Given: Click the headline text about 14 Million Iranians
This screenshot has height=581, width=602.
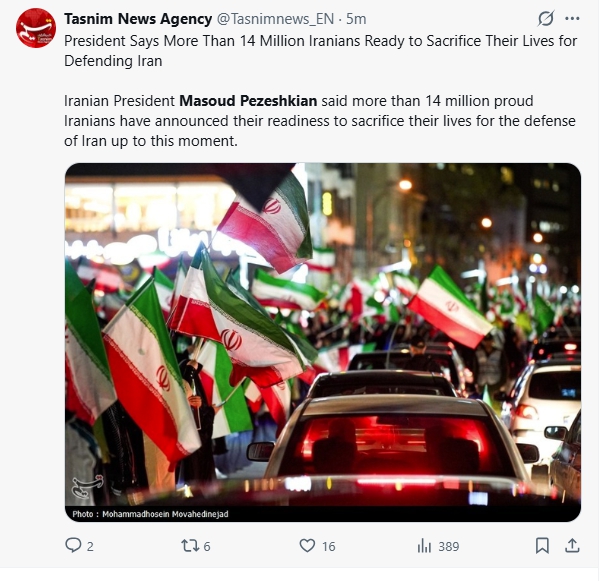Looking at the screenshot, I should point(321,51).
